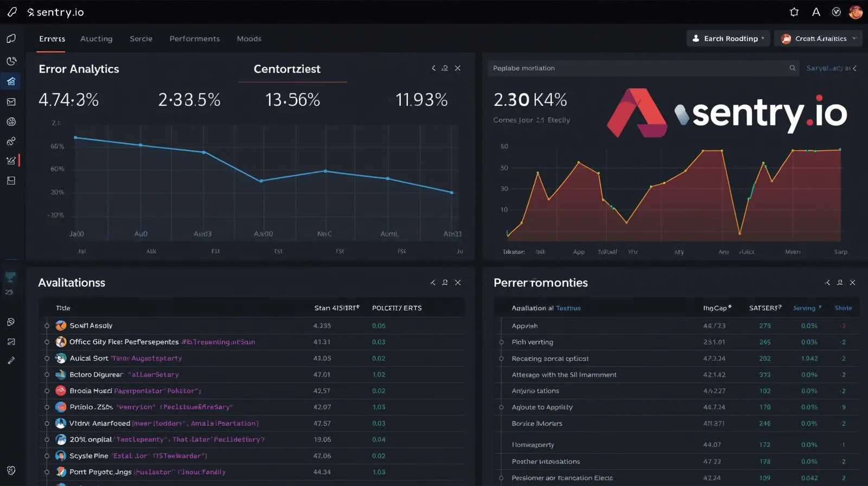Sort by the Stan column header
The image size is (868, 486).
(336, 308)
